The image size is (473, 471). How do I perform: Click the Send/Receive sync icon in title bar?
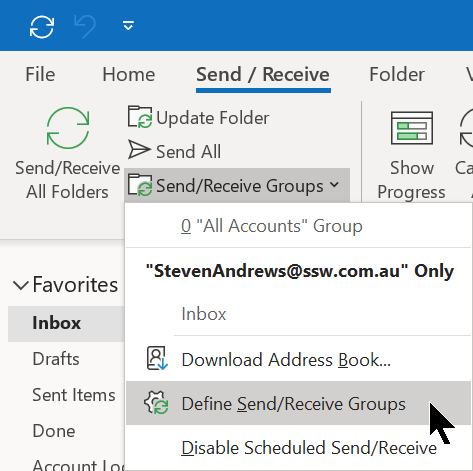point(42,27)
